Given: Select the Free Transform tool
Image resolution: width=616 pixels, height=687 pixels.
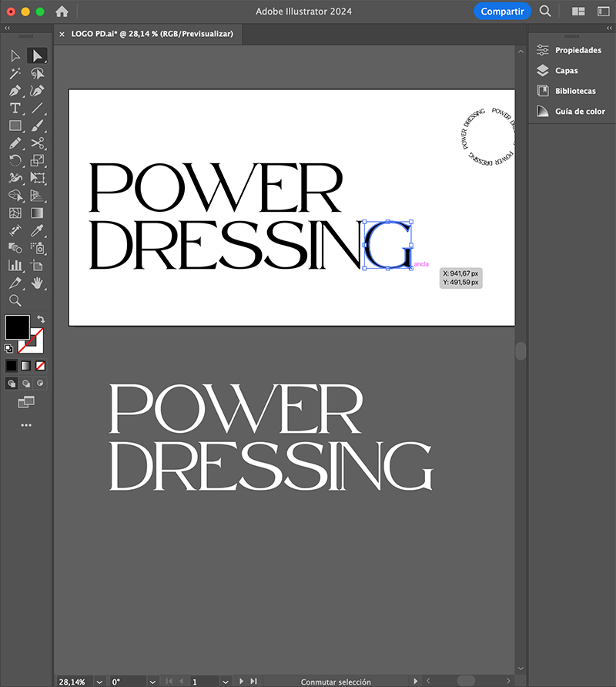Looking at the screenshot, I should pos(37,178).
